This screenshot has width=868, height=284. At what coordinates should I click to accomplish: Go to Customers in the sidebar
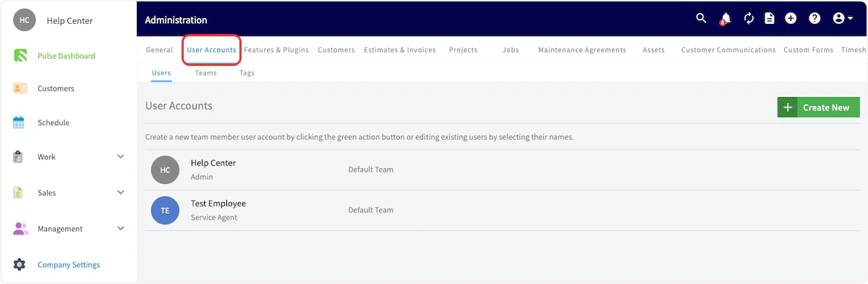pos(56,88)
